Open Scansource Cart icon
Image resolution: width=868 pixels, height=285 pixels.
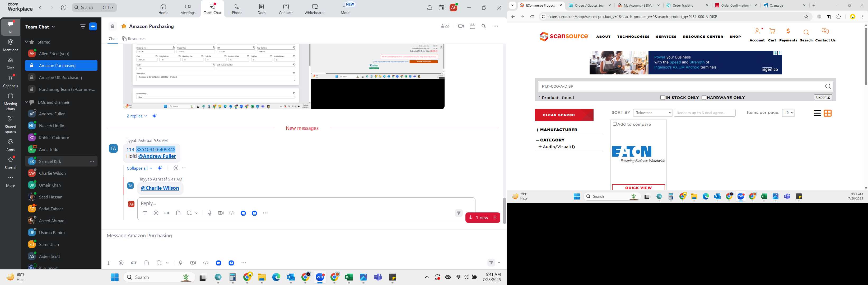point(772,35)
